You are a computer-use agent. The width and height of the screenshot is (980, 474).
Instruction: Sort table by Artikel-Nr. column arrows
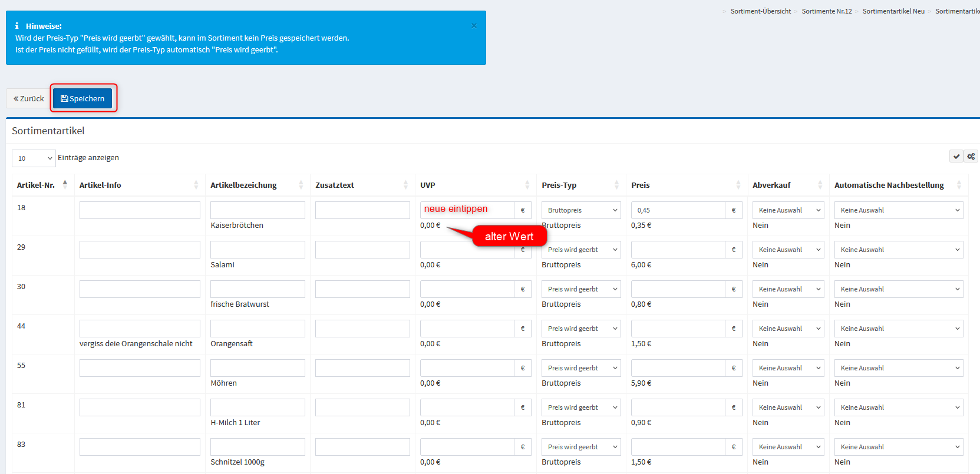pyautogui.click(x=65, y=185)
